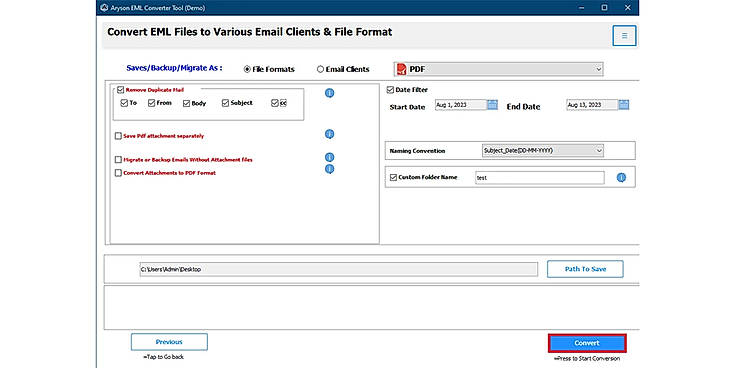Click the info icon for Save Pdf attachment separately
Image resolution: width=736 pixels, height=368 pixels.
coord(330,134)
